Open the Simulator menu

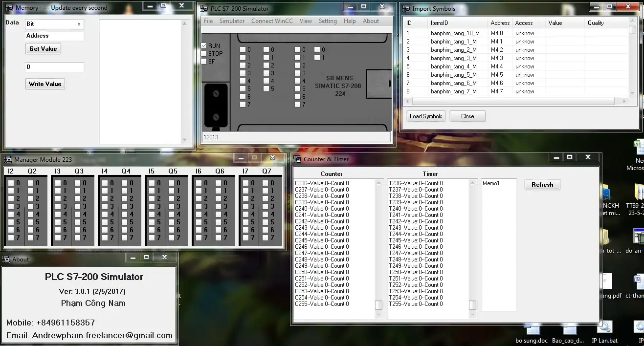click(x=232, y=21)
